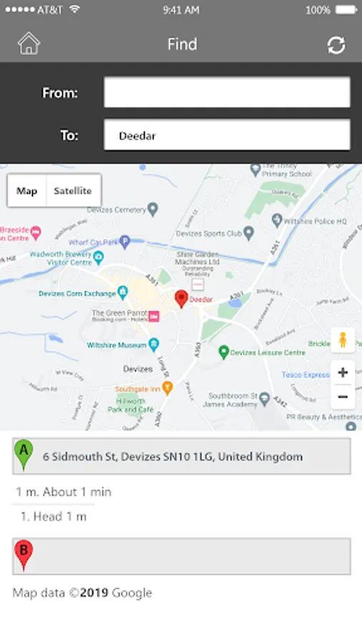
Task: Tap the red B marker pin
Action: [x=24, y=555]
